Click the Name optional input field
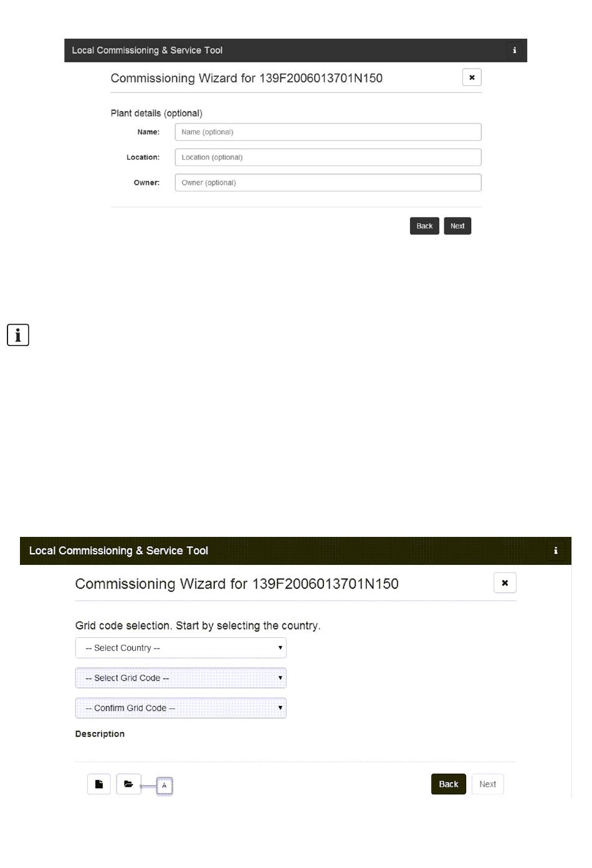The height and width of the screenshot is (868, 592). tap(328, 132)
